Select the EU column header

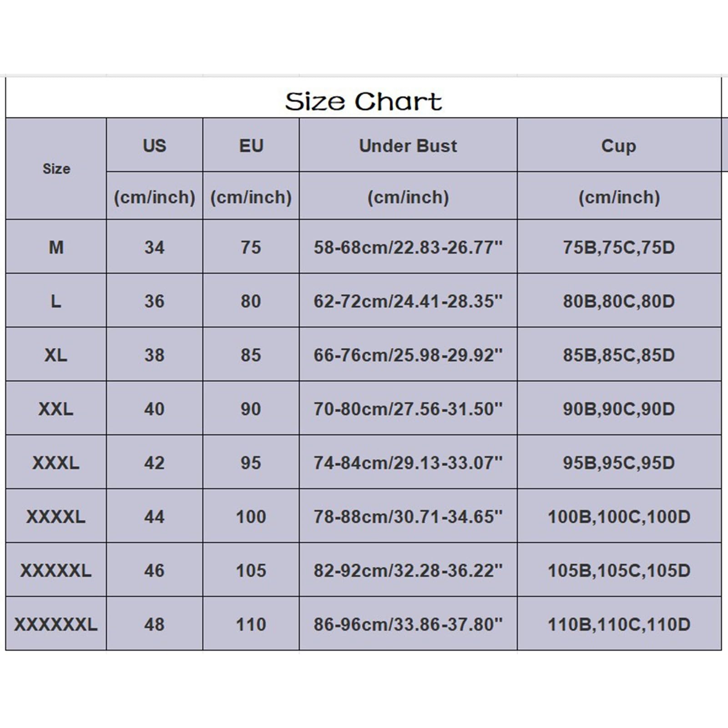click(x=251, y=146)
